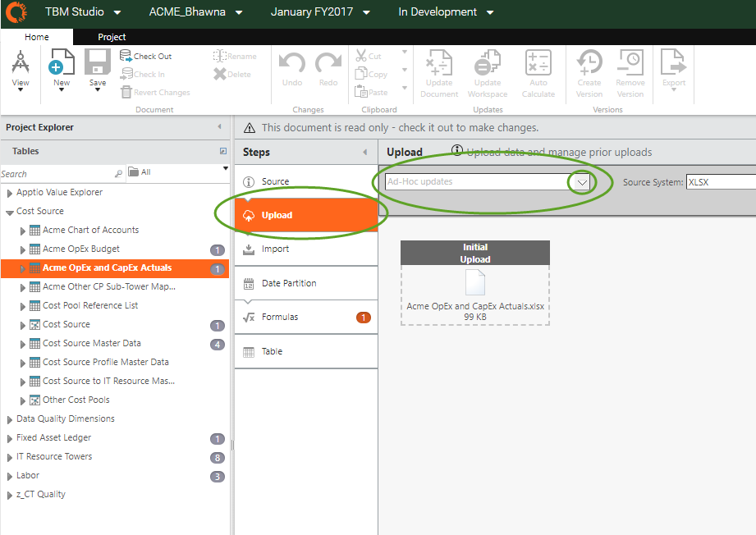
Task: Open the Ad-Hoc updates dropdown arrow
Action: [x=582, y=182]
